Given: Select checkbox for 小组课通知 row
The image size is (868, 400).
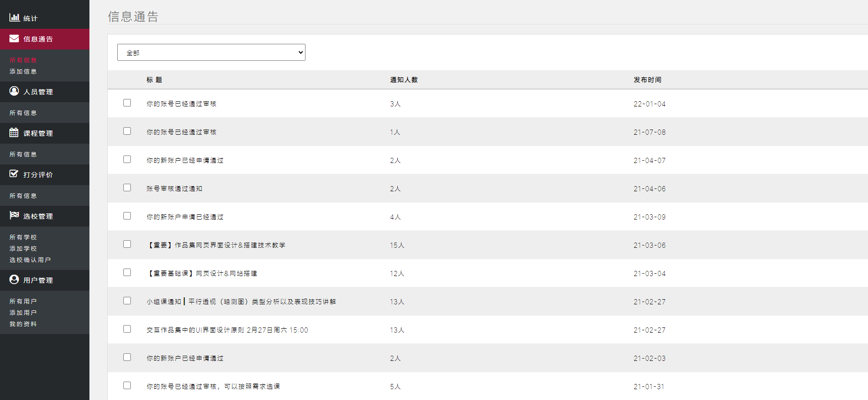Looking at the screenshot, I should 127,301.
